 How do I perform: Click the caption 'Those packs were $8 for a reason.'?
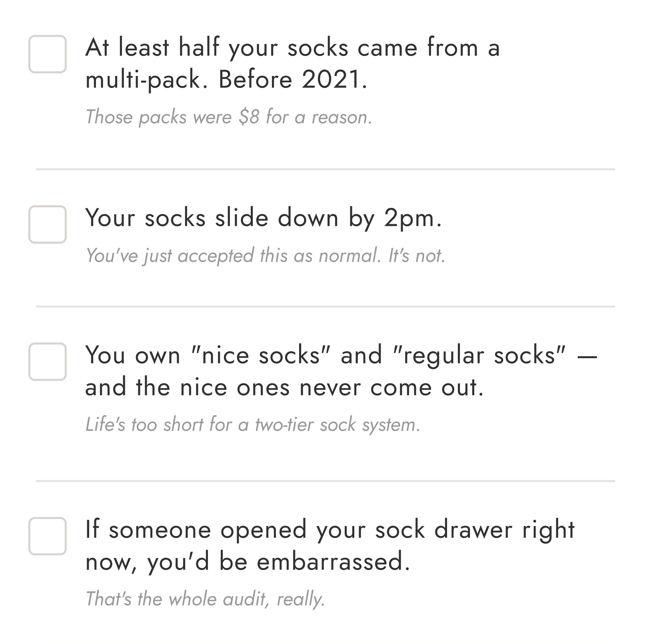(230, 118)
